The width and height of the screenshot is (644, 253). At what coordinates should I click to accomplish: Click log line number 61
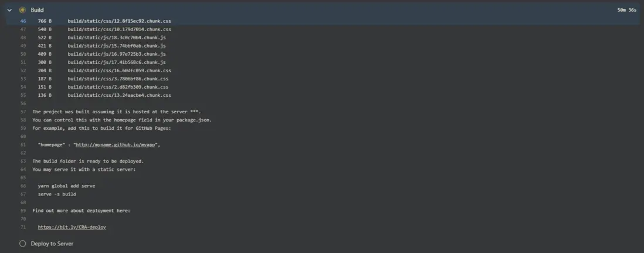pyautogui.click(x=23, y=144)
